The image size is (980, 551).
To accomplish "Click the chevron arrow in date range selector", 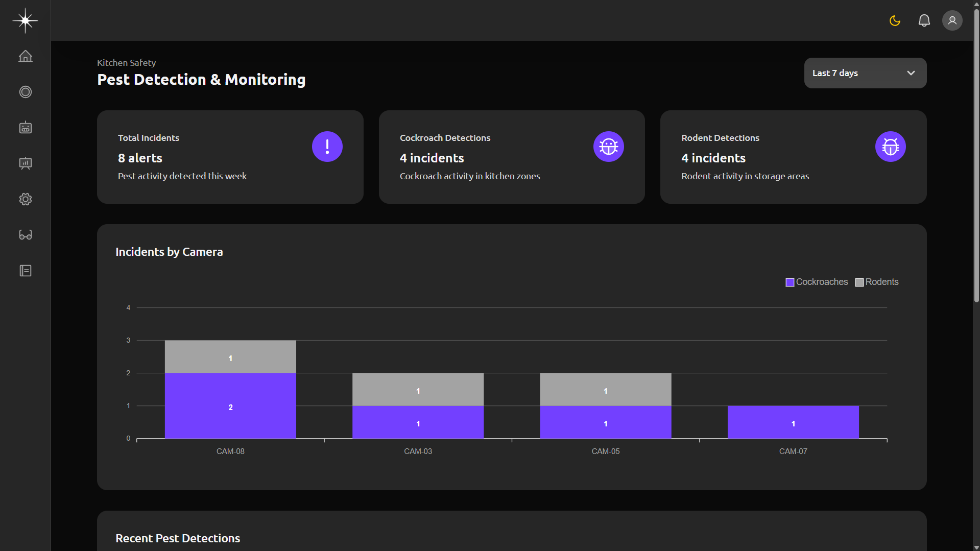I will click(x=911, y=73).
